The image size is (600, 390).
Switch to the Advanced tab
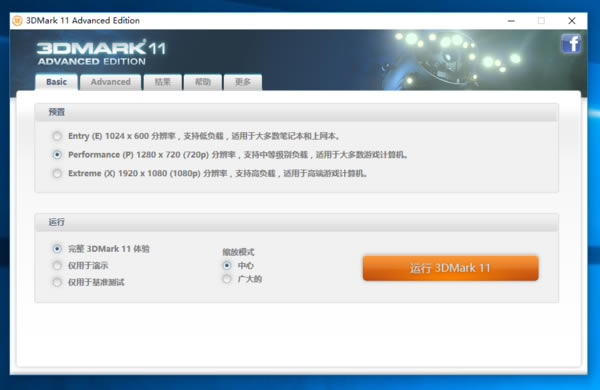point(111,82)
